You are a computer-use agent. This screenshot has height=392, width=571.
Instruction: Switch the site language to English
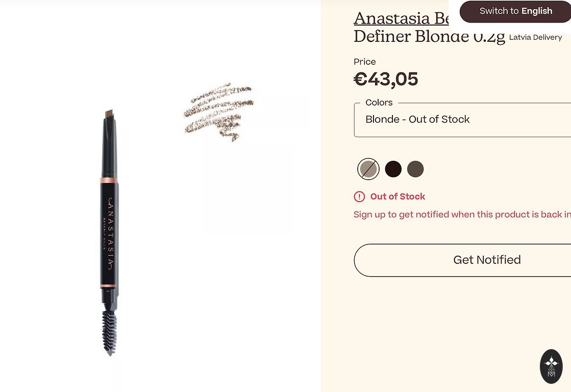(515, 11)
